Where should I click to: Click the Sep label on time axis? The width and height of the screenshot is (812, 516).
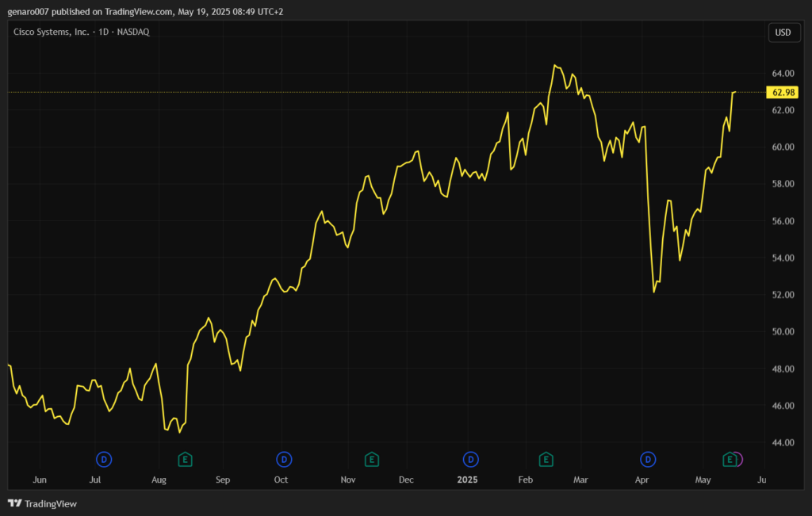pyautogui.click(x=222, y=480)
